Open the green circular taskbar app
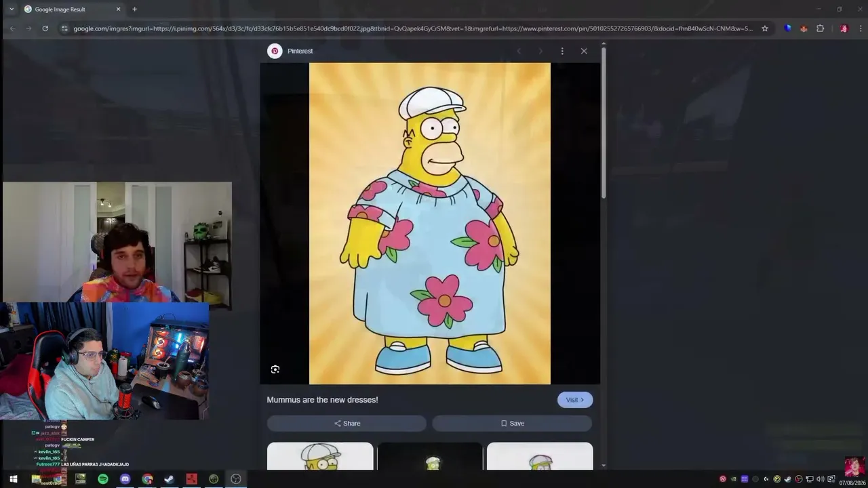 [x=214, y=479]
